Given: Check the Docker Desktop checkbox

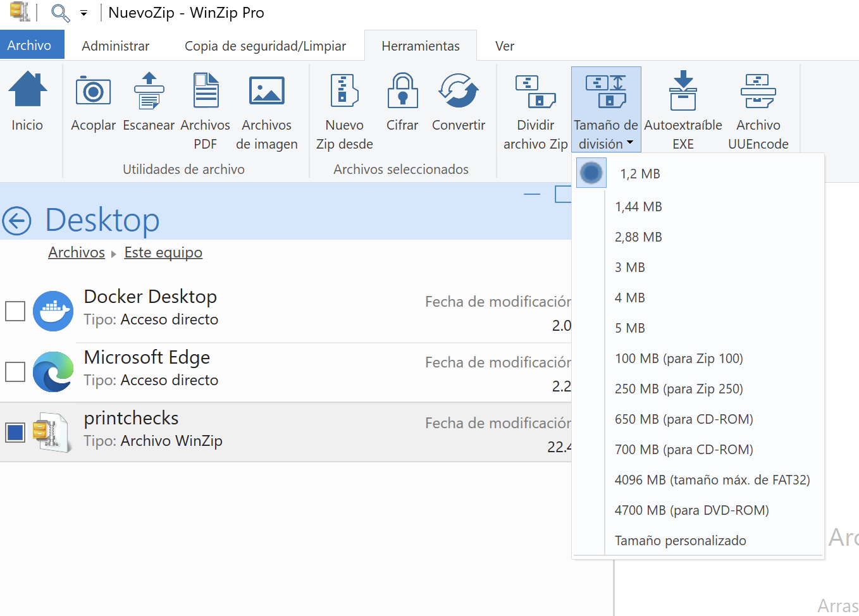Looking at the screenshot, I should click(x=15, y=311).
